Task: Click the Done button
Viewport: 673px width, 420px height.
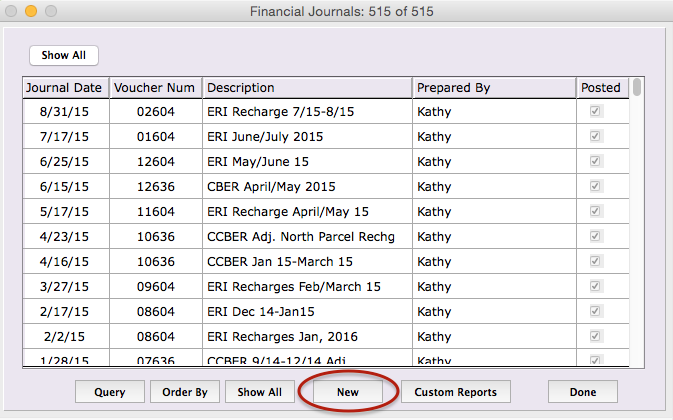Action: (582, 392)
